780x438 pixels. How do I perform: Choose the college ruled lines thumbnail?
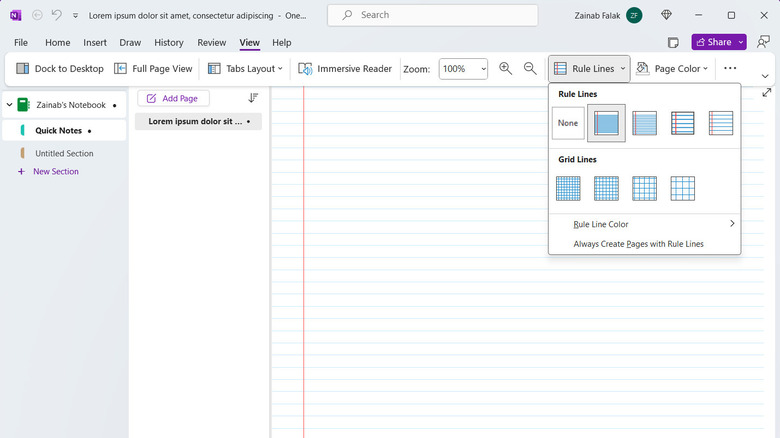coord(645,123)
